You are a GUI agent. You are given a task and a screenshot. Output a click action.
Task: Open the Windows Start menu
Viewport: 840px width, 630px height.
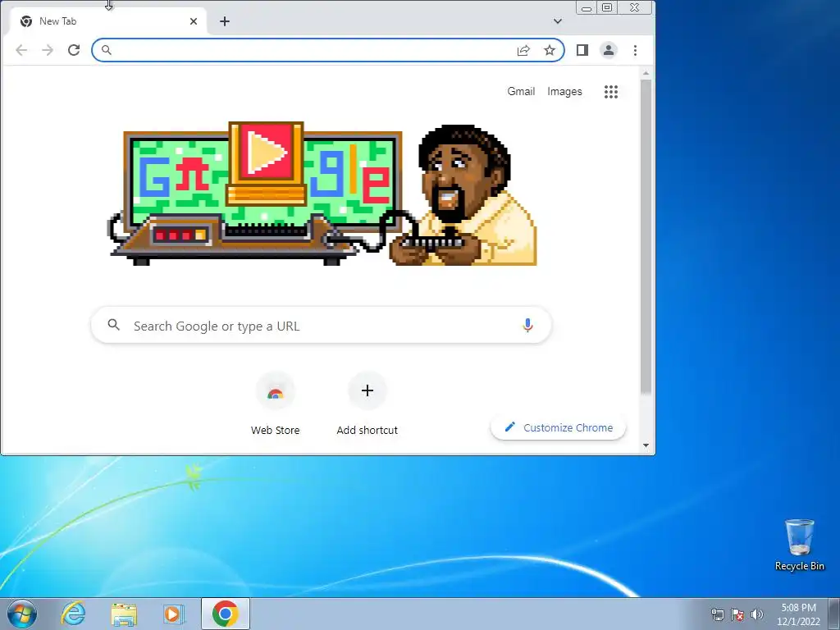click(x=22, y=614)
